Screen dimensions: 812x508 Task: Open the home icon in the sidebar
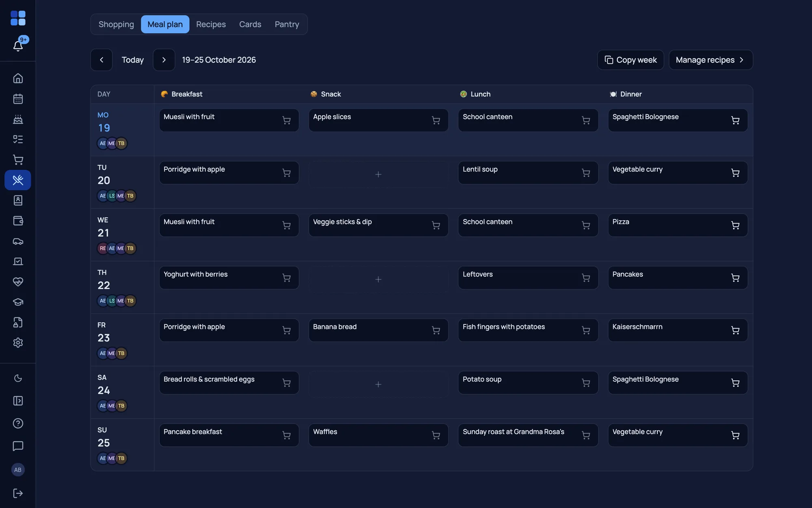click(x=18, y=78)
